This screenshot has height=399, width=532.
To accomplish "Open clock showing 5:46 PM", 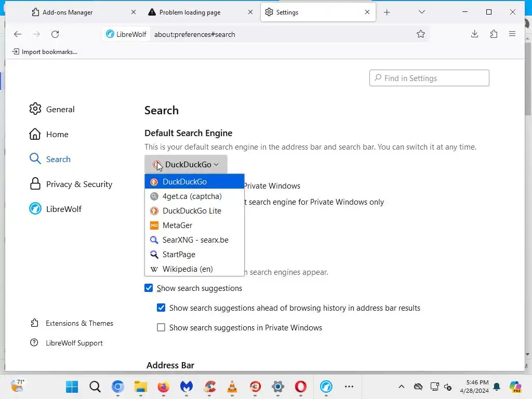I will (474, 387).
